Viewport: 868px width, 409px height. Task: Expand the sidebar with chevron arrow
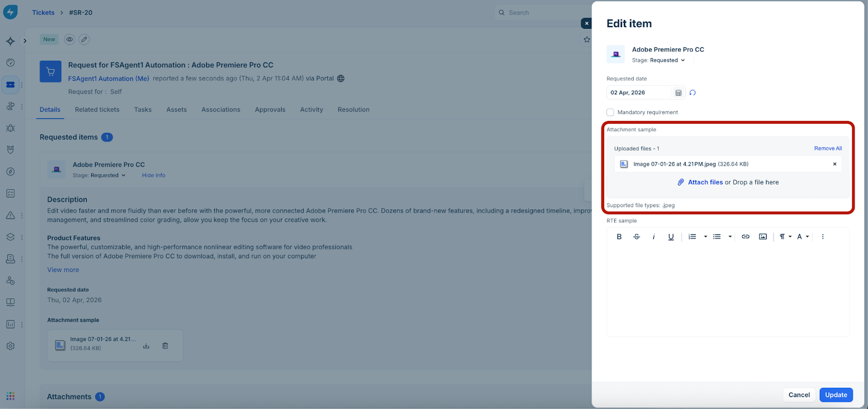[25, 41]
